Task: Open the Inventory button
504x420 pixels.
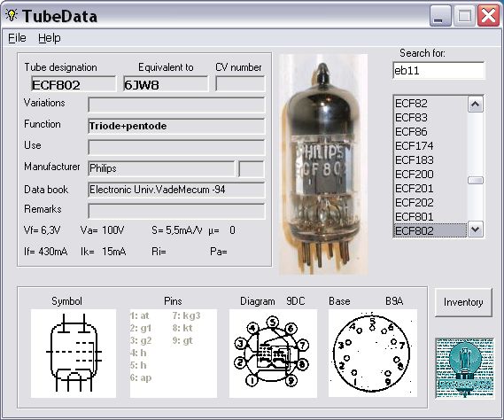Action: click(463, 302)
